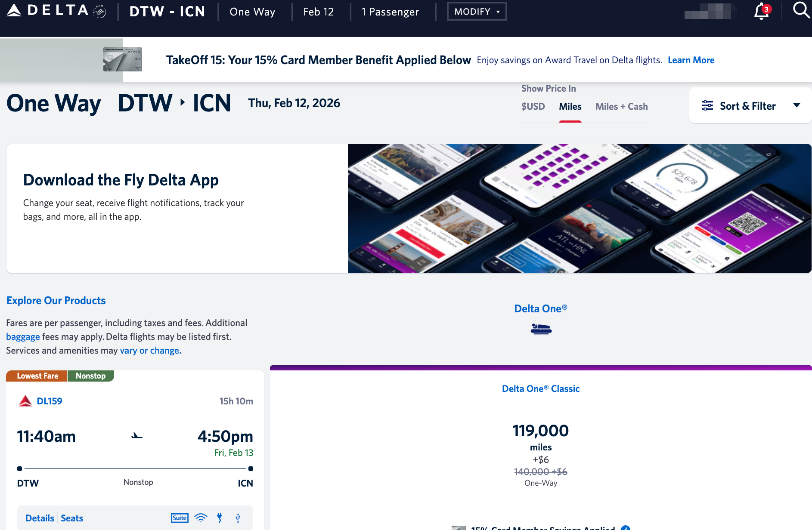Switch price display to Miles + Cash
This screenshot has height=530, width=812.
tap(621, 107)
